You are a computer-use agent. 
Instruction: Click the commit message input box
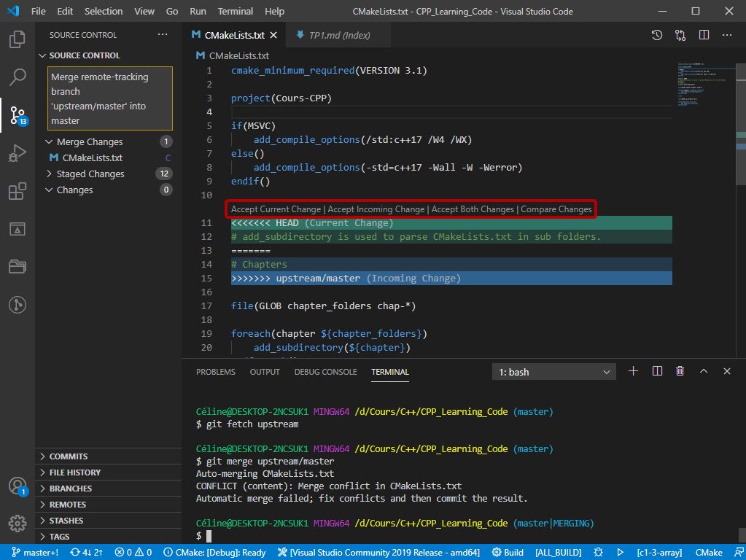110,98
